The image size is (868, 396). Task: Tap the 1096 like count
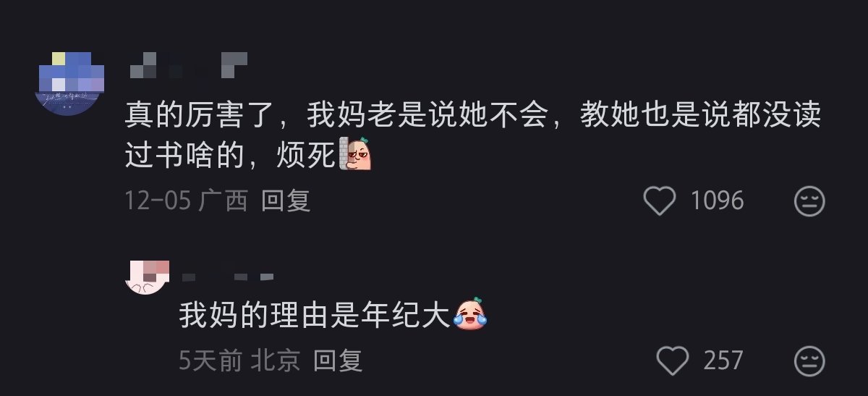pos(717,201)
